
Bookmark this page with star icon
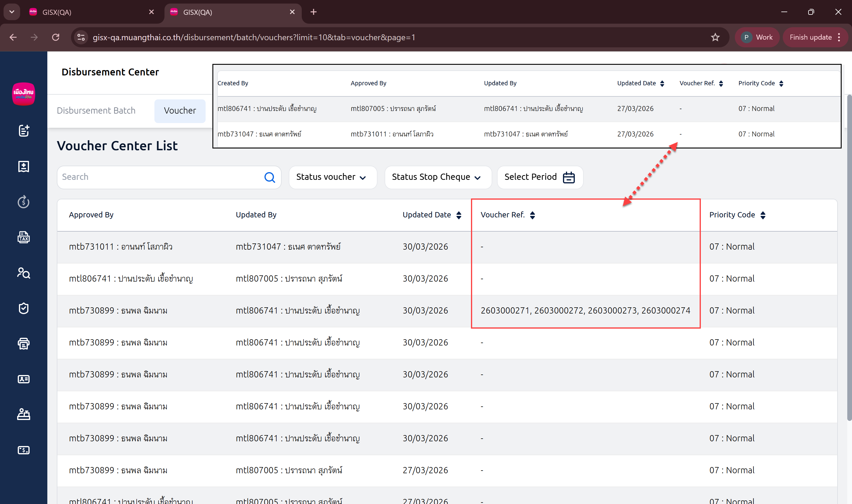tap(715, 37)
